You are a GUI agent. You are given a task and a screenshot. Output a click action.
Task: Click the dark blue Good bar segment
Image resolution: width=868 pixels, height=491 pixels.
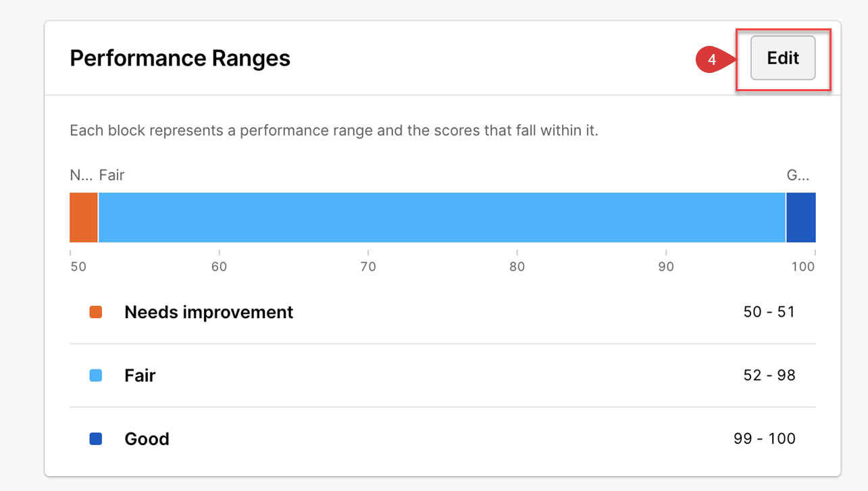pos(800,217)
